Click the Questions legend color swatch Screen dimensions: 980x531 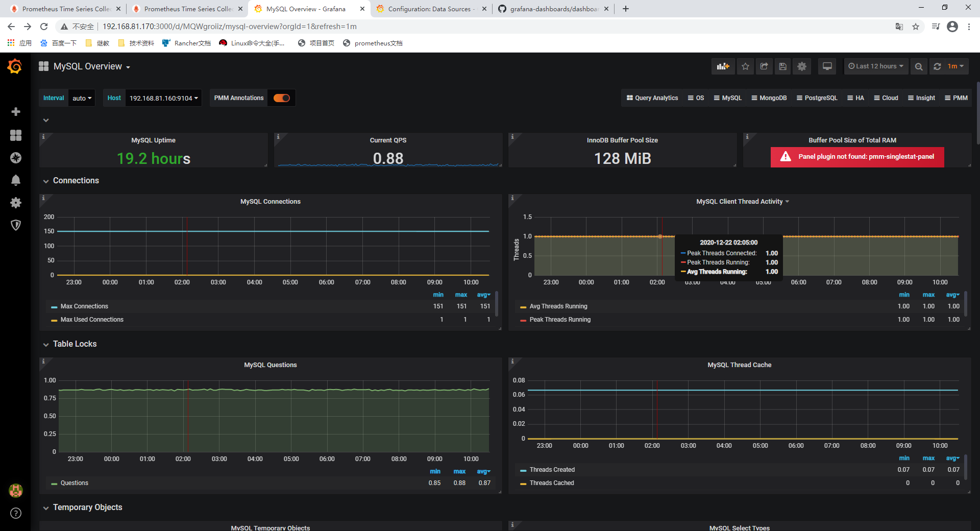pyautogui.click(x=54, y=483)
